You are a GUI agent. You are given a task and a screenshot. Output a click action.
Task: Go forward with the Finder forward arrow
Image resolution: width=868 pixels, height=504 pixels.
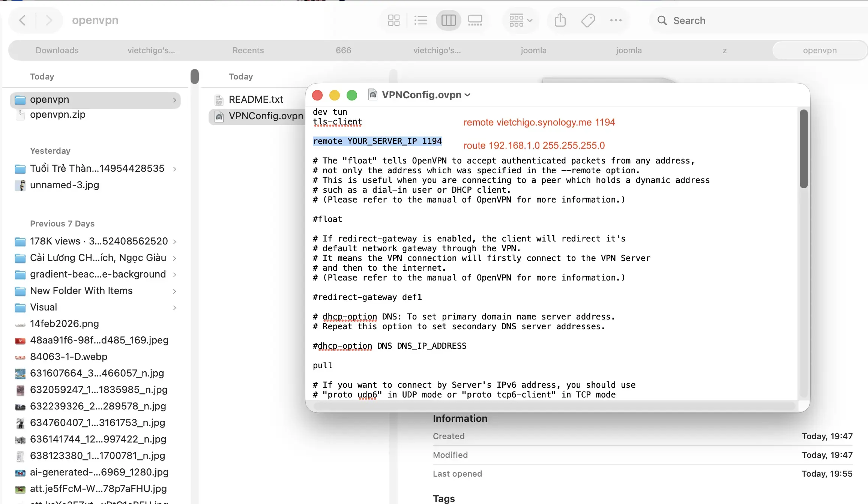coord(49,20)
